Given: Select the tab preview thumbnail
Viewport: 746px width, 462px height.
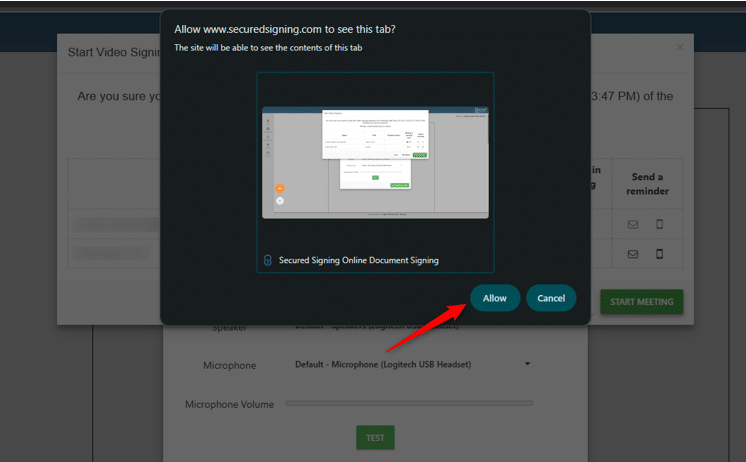Looking at the screenshot, I should click(x=375, y=161).
